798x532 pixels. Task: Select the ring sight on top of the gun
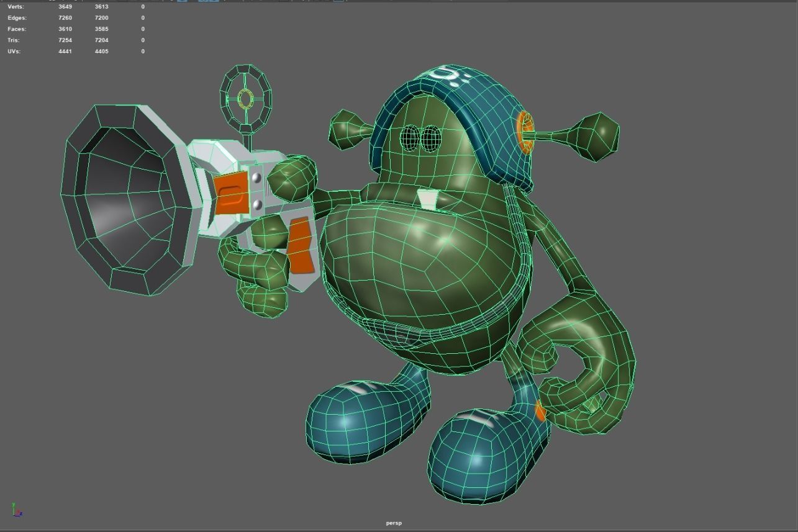pyautogui.click(x=246, y=99)
